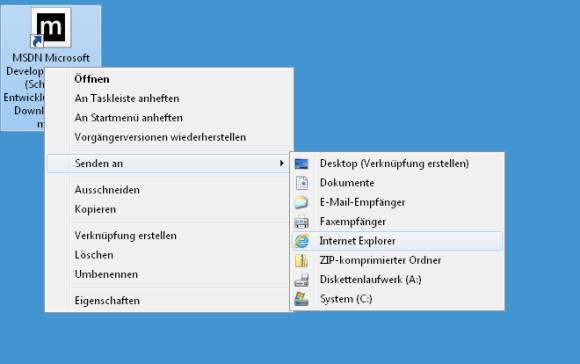Screen dimensions: 580x364
Task: Expand the Senden an submenu arrow
Action: [x=282, y=163]
